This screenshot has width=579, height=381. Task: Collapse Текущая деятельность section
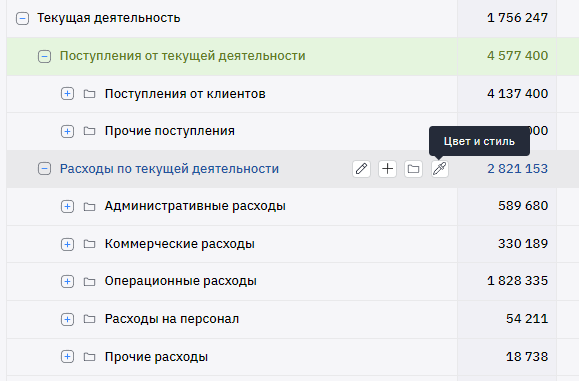(22, 18)
